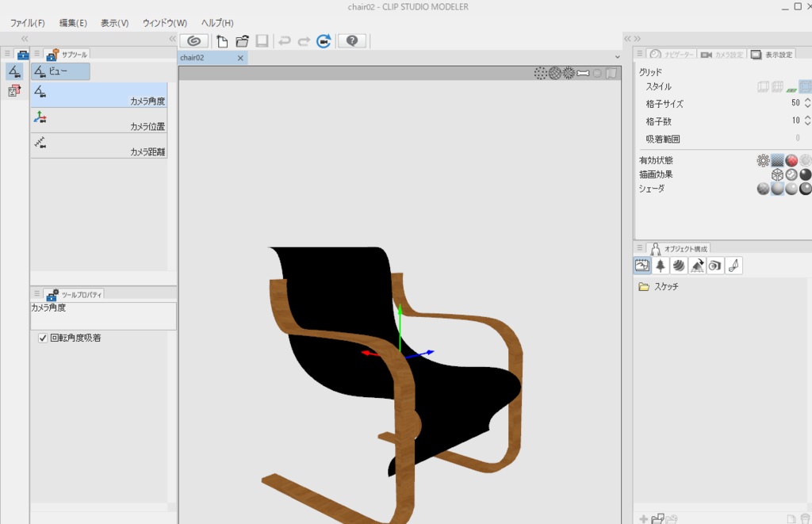
Task: Add a new item with the plus icon
Action: [643, 518]
